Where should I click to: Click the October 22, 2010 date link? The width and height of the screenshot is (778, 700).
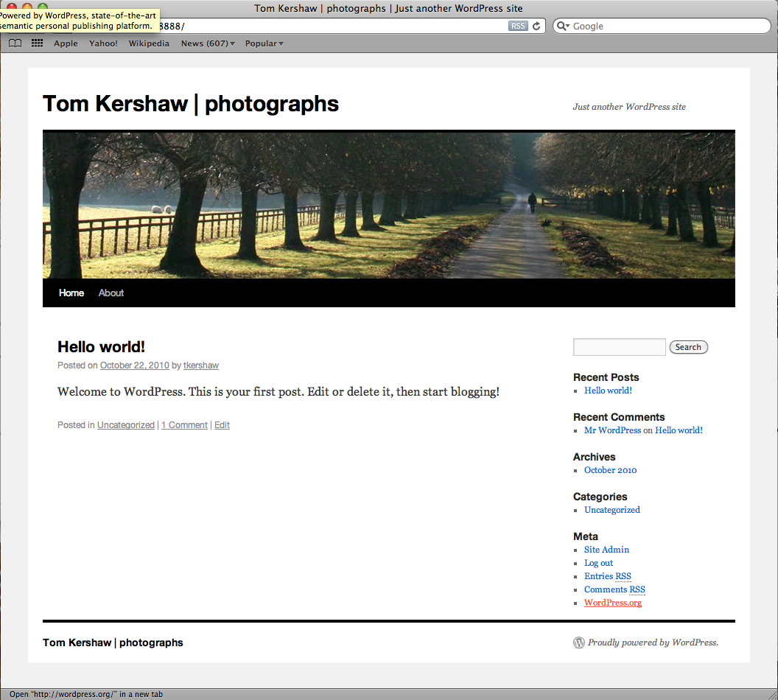pos(135,365)
